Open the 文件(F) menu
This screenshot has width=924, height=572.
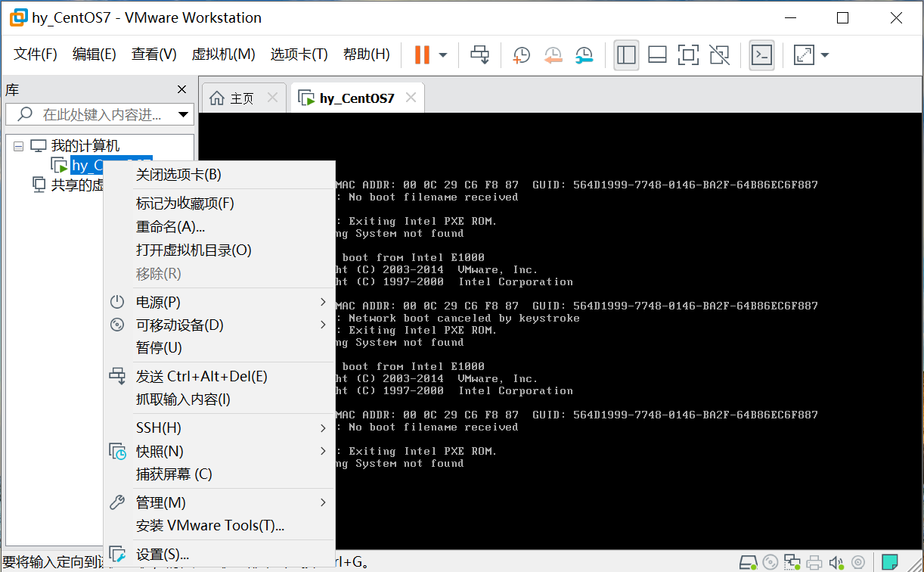point(36,54)
